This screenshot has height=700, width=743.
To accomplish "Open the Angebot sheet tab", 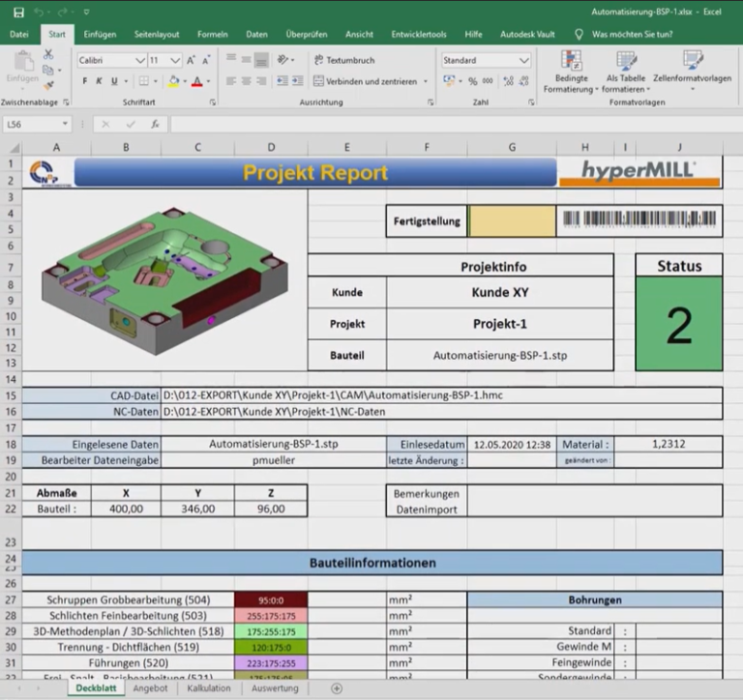I will pyautogui.click(x=150, y=688).
